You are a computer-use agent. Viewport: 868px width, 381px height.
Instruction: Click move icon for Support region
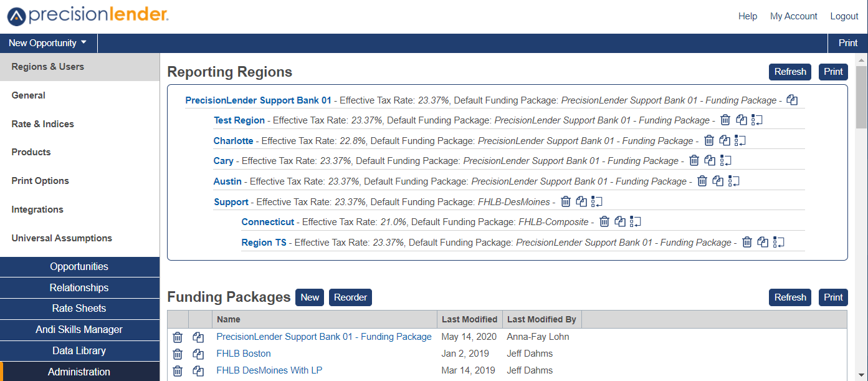tap(598, 201)
